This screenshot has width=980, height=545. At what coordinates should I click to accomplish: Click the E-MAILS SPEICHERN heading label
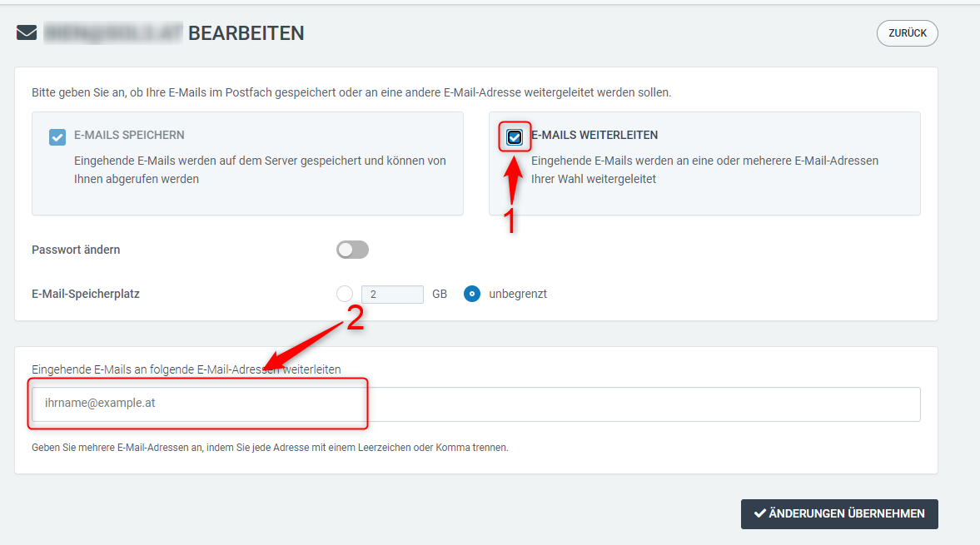pos(129,135)
